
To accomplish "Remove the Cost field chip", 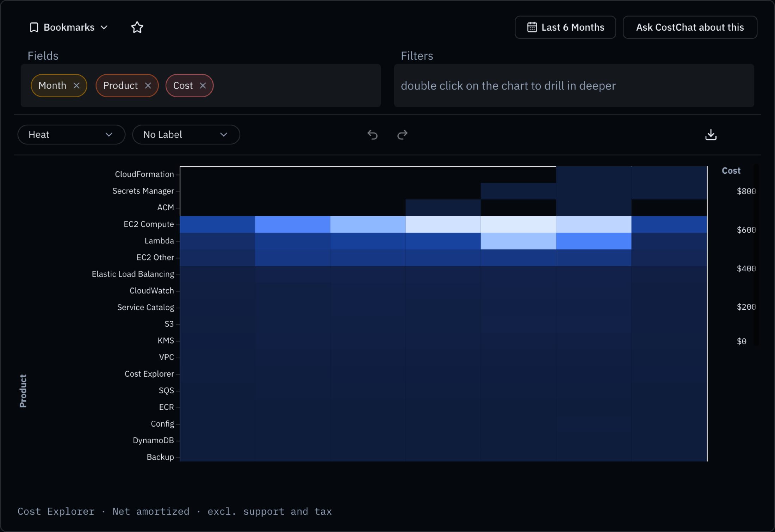I will [203, 86].
